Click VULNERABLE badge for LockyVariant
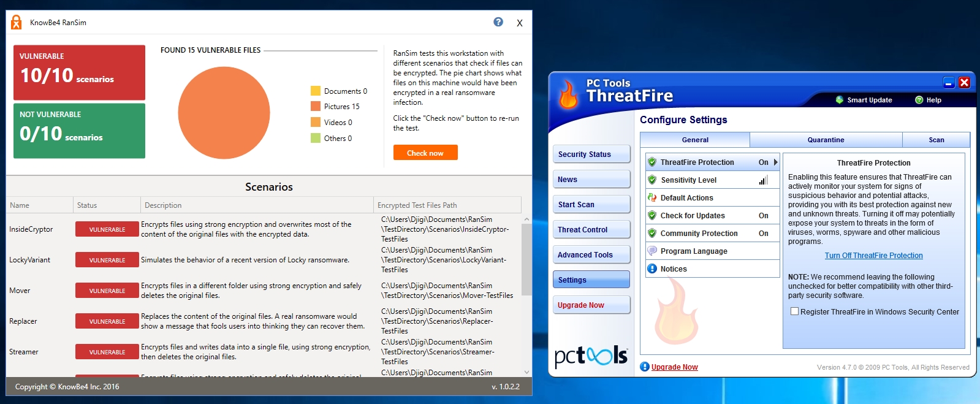The height and width of the screenshot is (404, 980). pos(107,260)
